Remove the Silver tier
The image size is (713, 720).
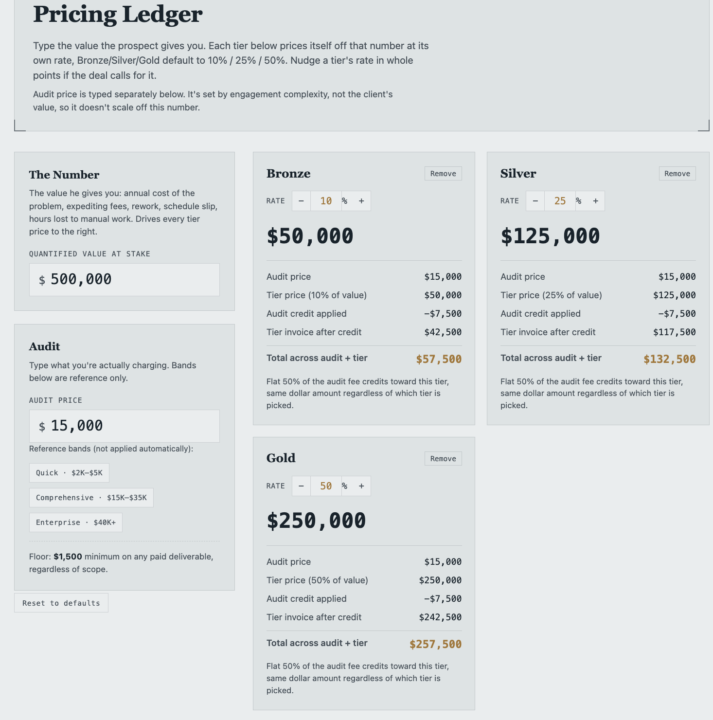click(677, 174)
